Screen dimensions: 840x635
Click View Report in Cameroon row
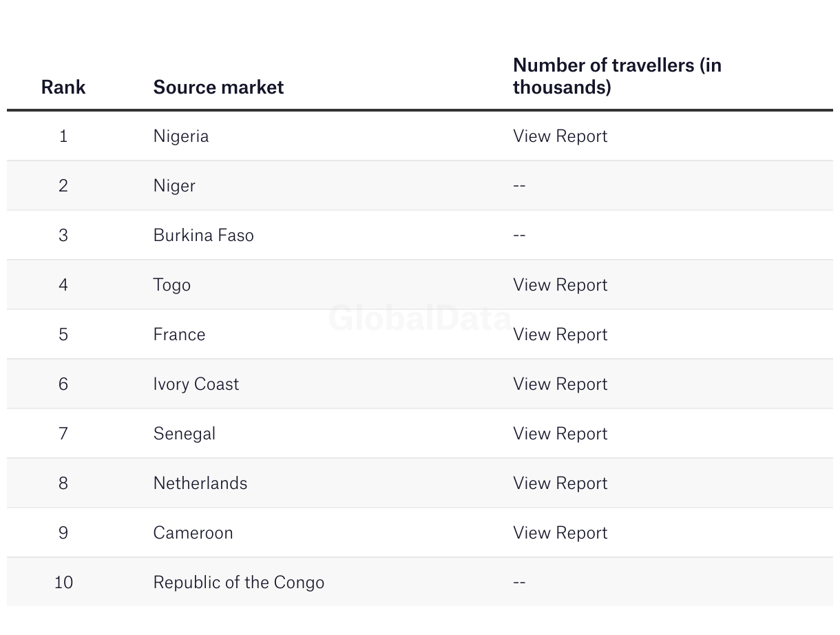[x=560, y=533]
